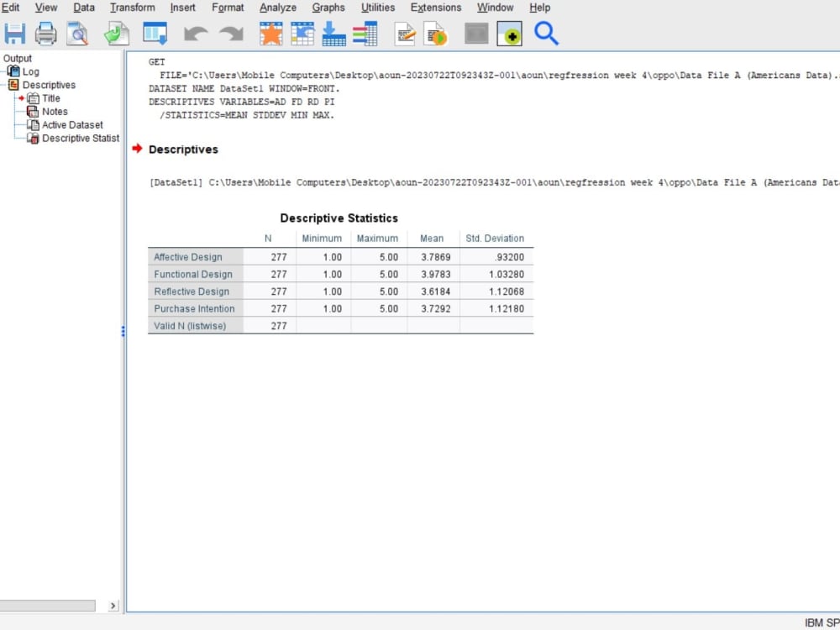Select the Log entry in the outline
This screenshot has width=840, height=630.
click(29, 71)
